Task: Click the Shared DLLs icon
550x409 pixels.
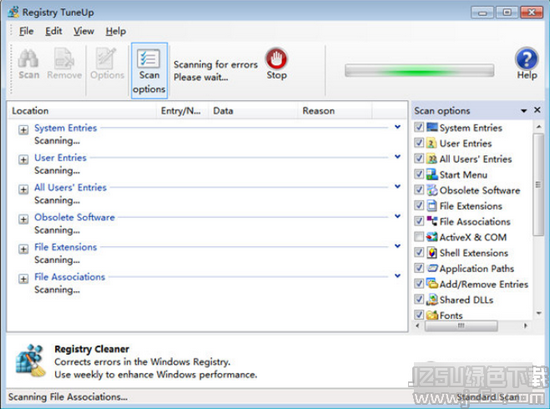Action: [432, 299]
